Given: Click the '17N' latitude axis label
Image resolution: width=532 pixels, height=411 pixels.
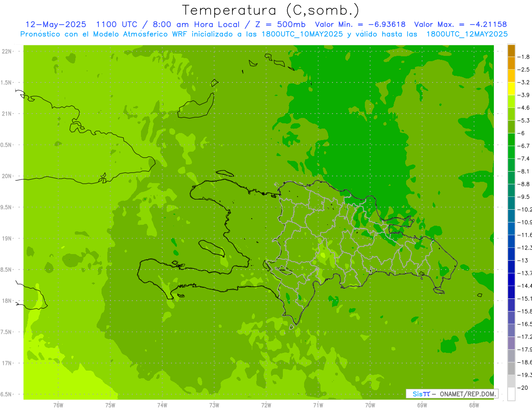Looking at the screenshot, I should [x=7, y=363].
